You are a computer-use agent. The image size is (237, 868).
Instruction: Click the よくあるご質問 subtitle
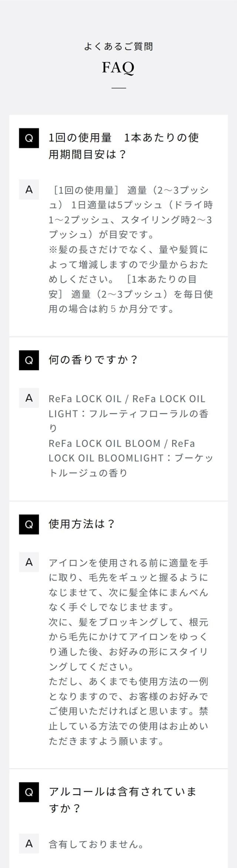pyautogui.click(x=118, y=47)
